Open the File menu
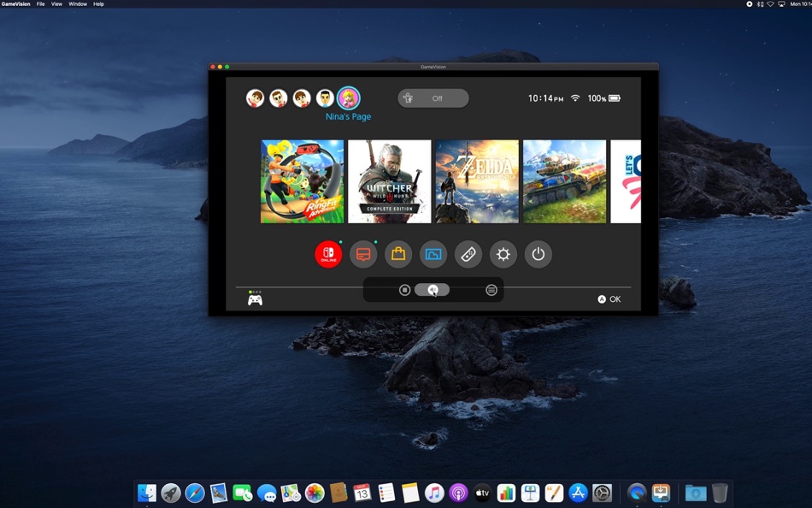This screenshot has height=508, width=812. pyautogui.click(x=40, y=3)
